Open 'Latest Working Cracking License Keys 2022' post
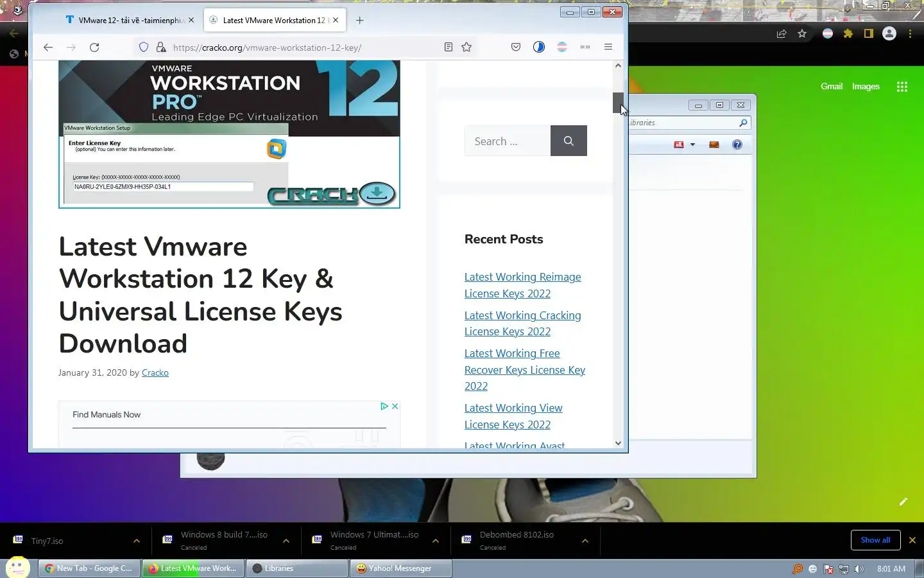This screenshot has height=578, width=924. pos(523,324)
